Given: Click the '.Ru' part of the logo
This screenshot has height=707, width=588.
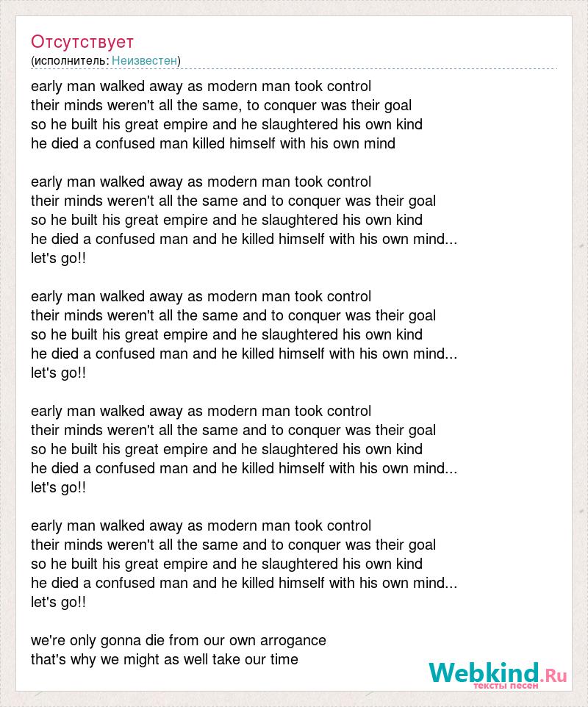Looking at the screenshot, I should (x=553, y=675).
